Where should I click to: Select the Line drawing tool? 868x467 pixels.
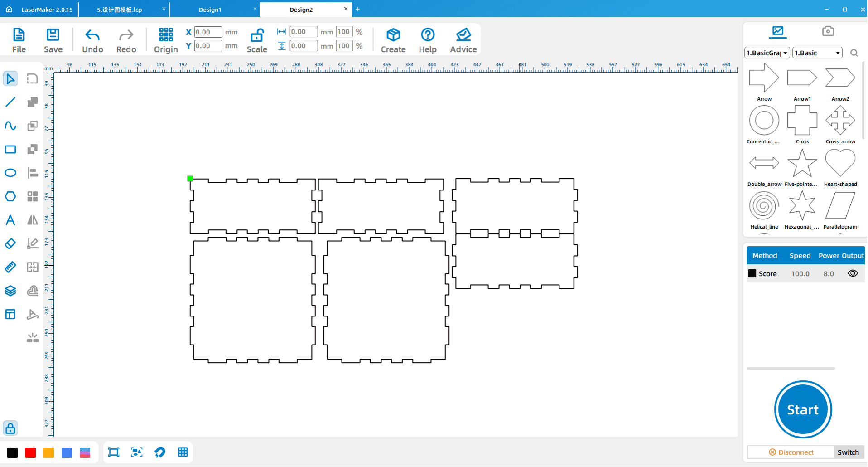[10, 102]
